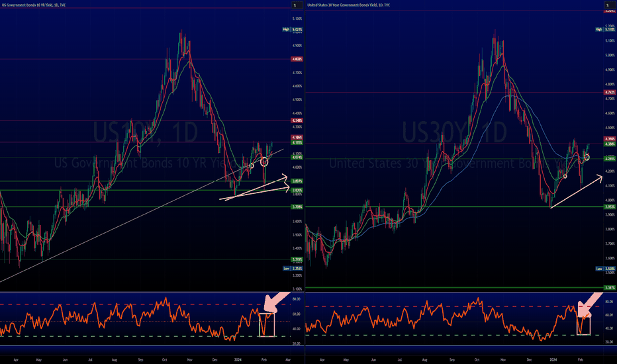The height and width of the screenshot is (364, 617).
Task: Select the 3.397% green label on US30Y chart
Action: coord(610,288)
